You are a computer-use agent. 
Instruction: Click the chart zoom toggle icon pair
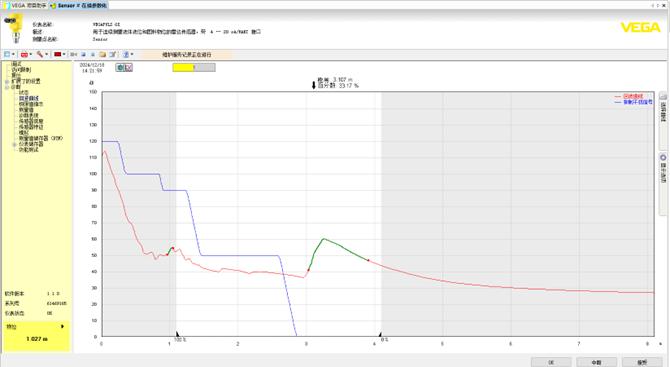(124, 68)
